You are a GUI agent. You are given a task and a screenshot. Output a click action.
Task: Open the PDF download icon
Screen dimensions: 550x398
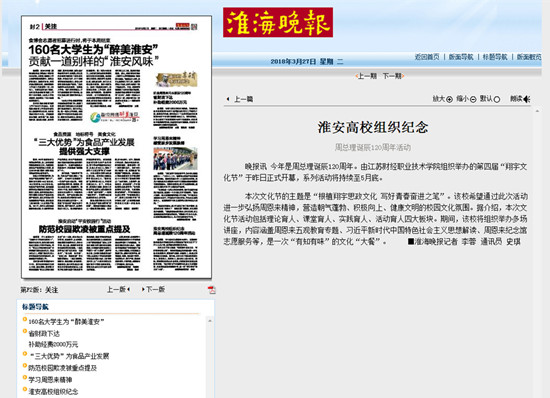pyautogui.click(x=212, y=290)
